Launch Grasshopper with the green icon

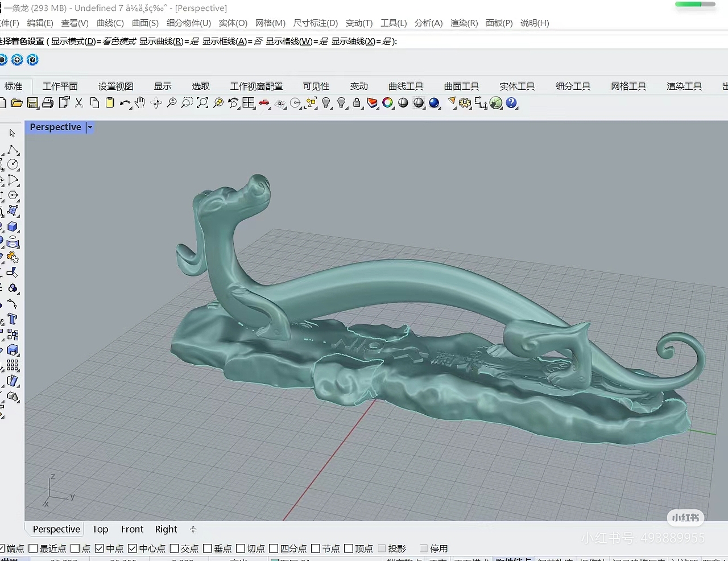[496, 103]
